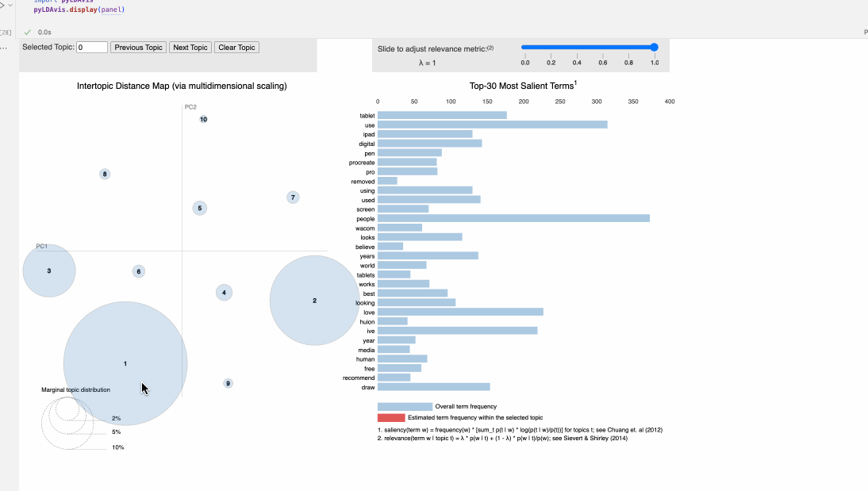This screenshot has width=868, height=491.
Task: Click the term label 'recommend'
Action: (x=359, y=378)
